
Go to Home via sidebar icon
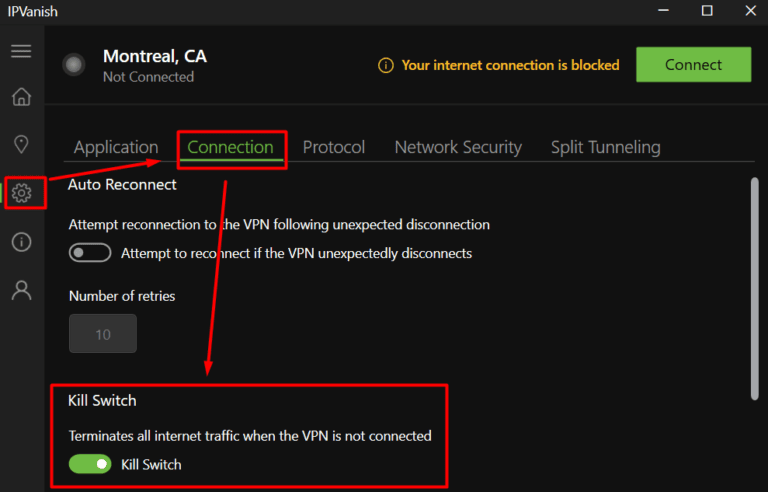point(21,97)
